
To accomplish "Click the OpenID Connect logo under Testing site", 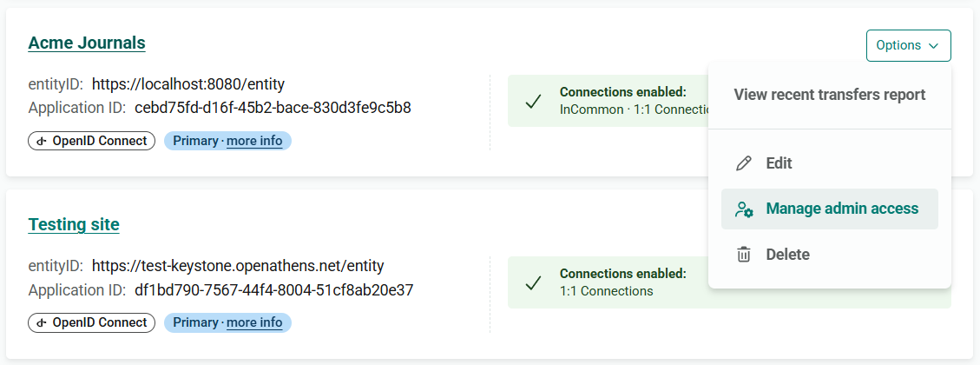I will point(42,323).
